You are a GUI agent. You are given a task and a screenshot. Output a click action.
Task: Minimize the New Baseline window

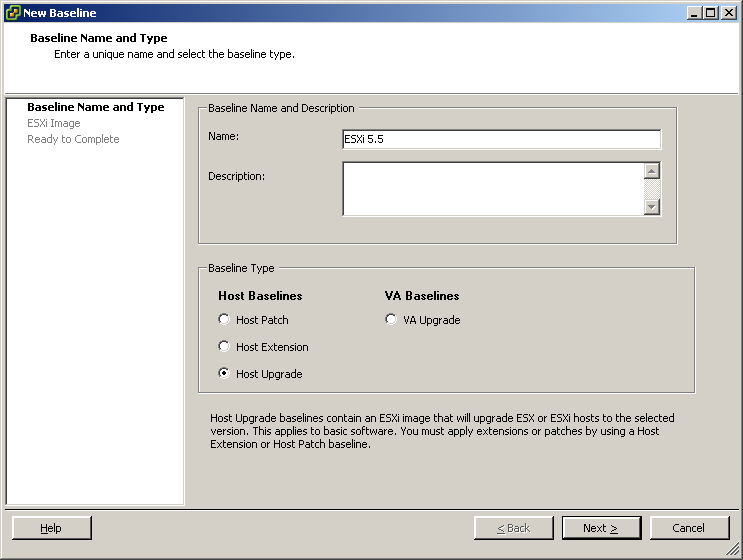[x=694, y=13]
